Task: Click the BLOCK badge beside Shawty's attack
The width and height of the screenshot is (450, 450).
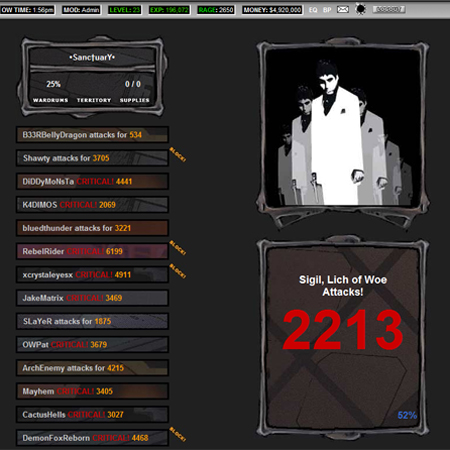Action: [178, 154]
